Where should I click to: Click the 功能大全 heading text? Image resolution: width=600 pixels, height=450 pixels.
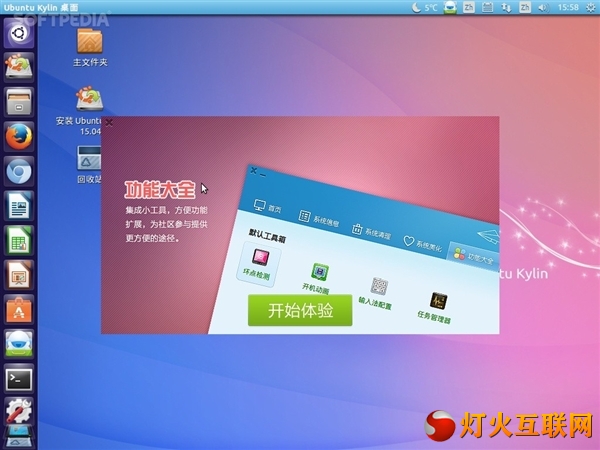[160, 190]
